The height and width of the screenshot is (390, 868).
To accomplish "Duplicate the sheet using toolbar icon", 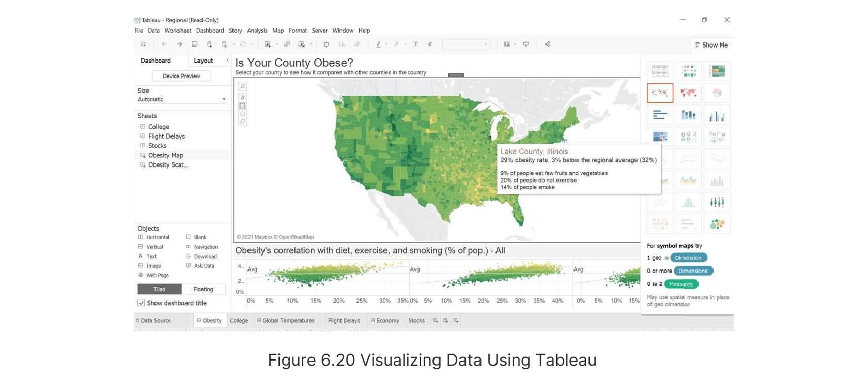I will click(287, 44).
